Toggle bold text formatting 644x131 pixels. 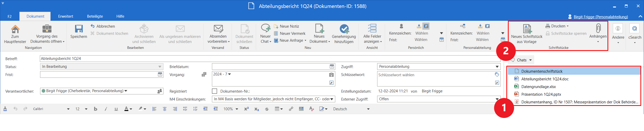(96, 109)
